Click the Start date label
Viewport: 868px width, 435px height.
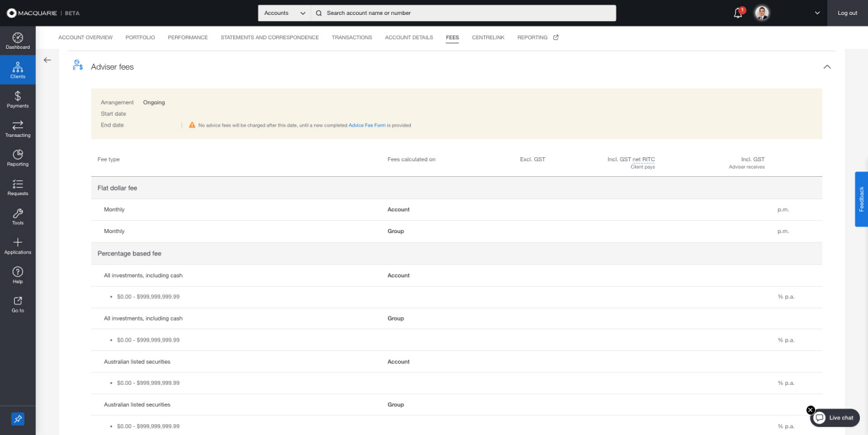tap(113, 114)
